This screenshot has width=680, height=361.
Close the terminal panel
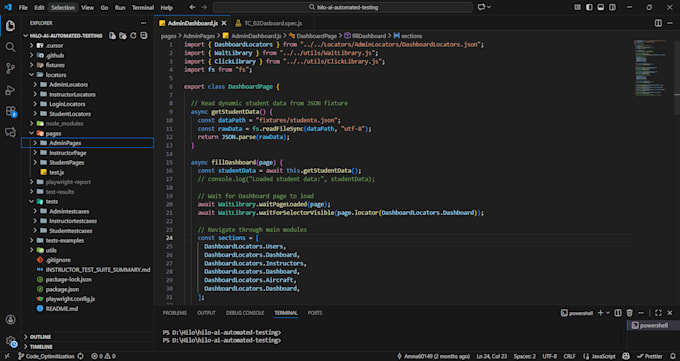coord(670,313)
